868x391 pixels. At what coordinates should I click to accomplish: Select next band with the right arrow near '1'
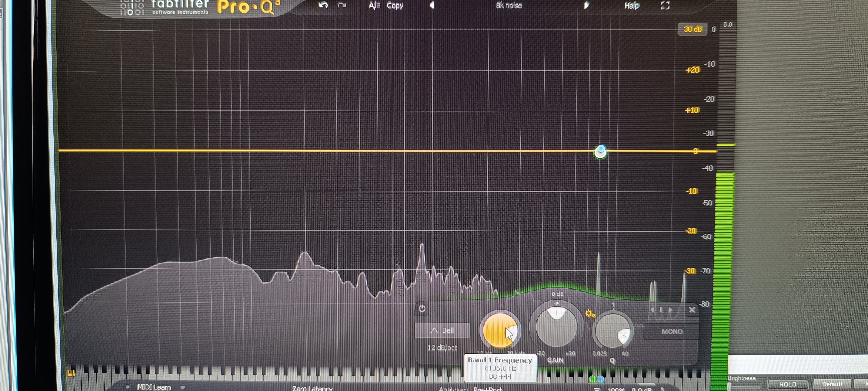point(670,310)
